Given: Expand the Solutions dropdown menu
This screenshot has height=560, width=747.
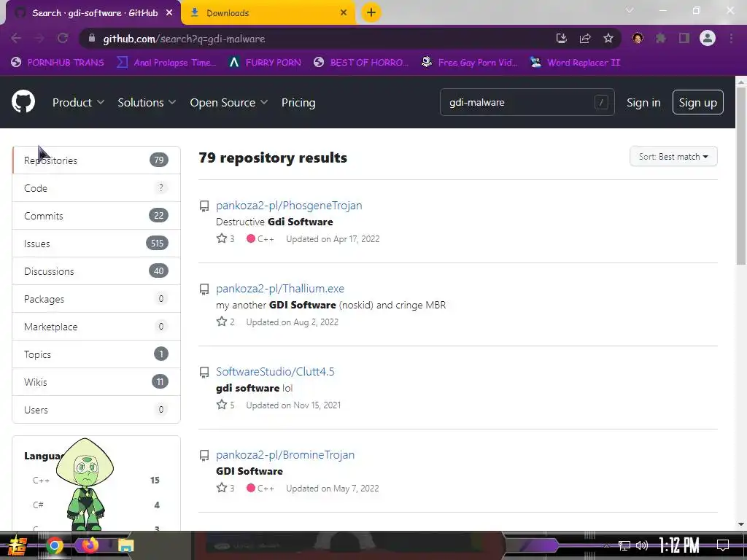Looking at the screenshot, I should click(147, 102).
